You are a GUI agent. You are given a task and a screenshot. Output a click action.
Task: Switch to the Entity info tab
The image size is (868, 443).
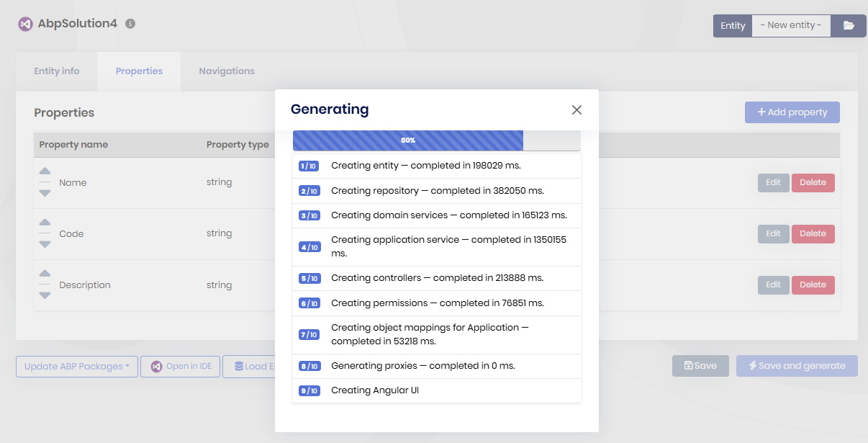pos(57,71)
